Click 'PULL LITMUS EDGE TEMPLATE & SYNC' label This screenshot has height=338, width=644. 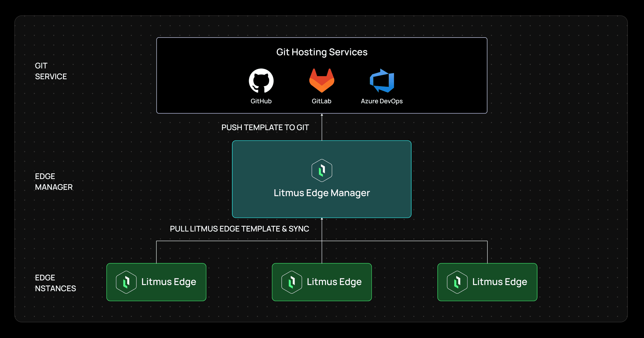click(x=239, y=229)
